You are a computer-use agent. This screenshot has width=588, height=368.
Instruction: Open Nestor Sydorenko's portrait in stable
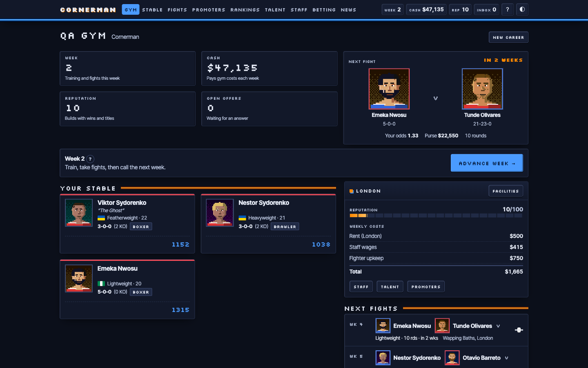(220, 213)
